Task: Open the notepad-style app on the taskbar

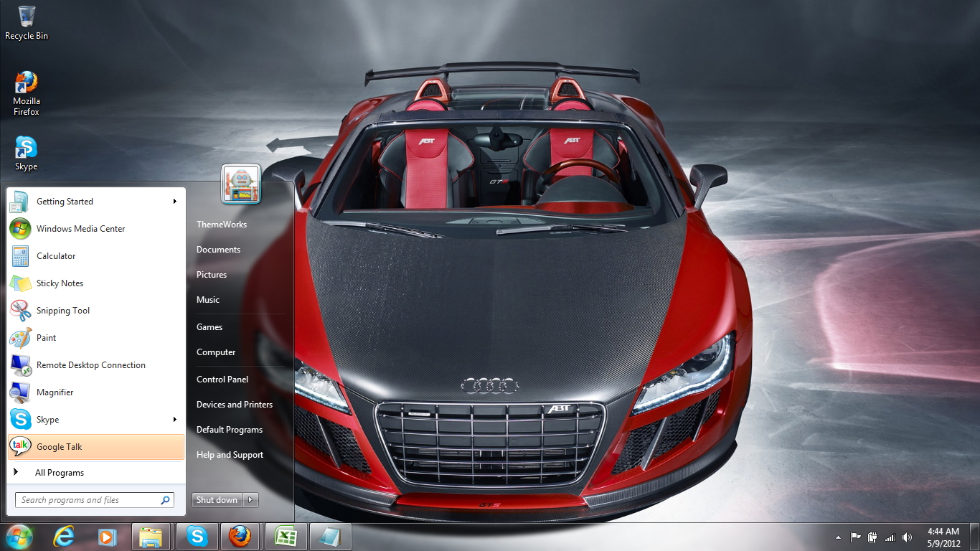Action: pos(331,537)
